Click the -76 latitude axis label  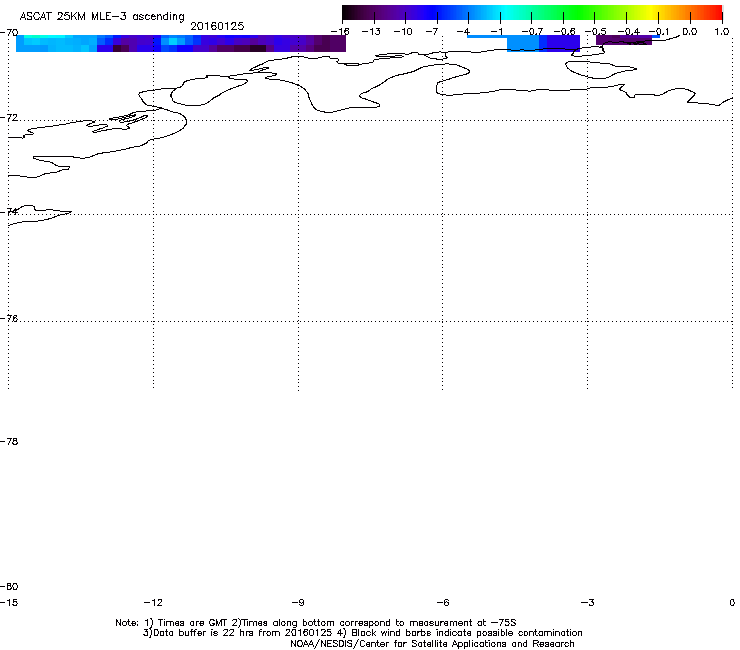(9, 319)
